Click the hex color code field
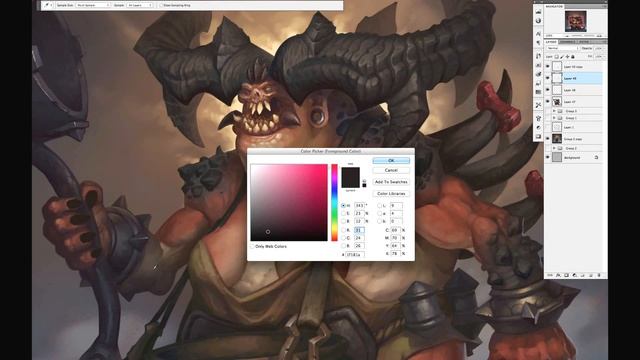Viewport: 640px width, 360px height. 355,254
